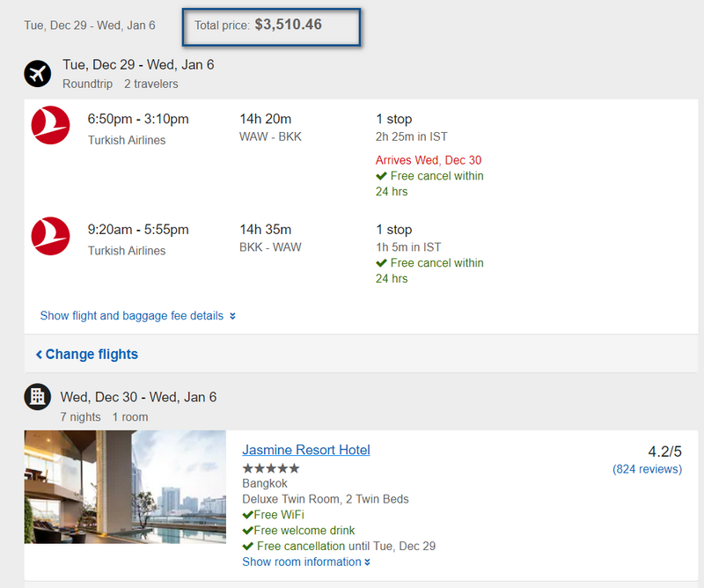This screenshot has width=704, height=588.
Task: Click the 9:20am - 5:55pm return flight time
Action: [138, 230]
